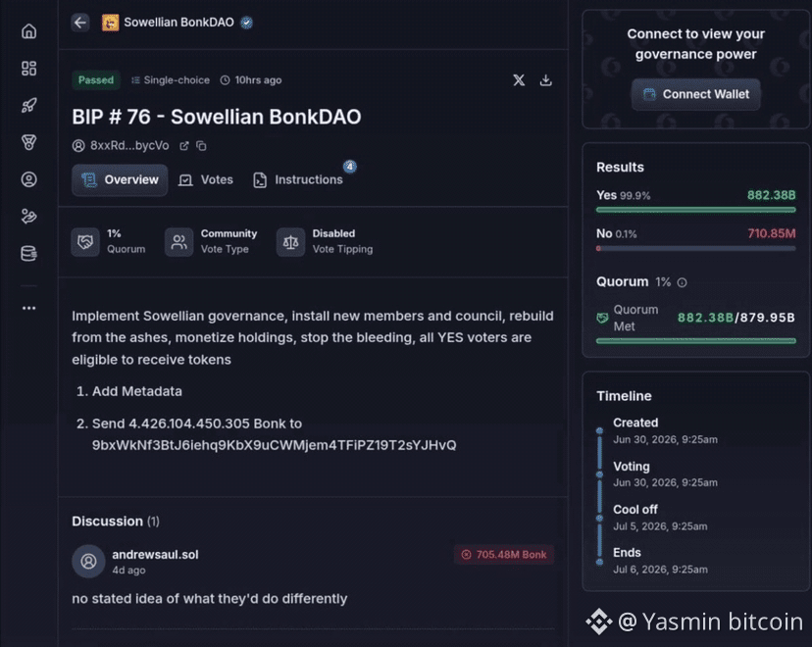The height and width of the screenshot is (647, 812).
Task: Click the BIP # 76 proposal title
Action: tap(217, 117)
